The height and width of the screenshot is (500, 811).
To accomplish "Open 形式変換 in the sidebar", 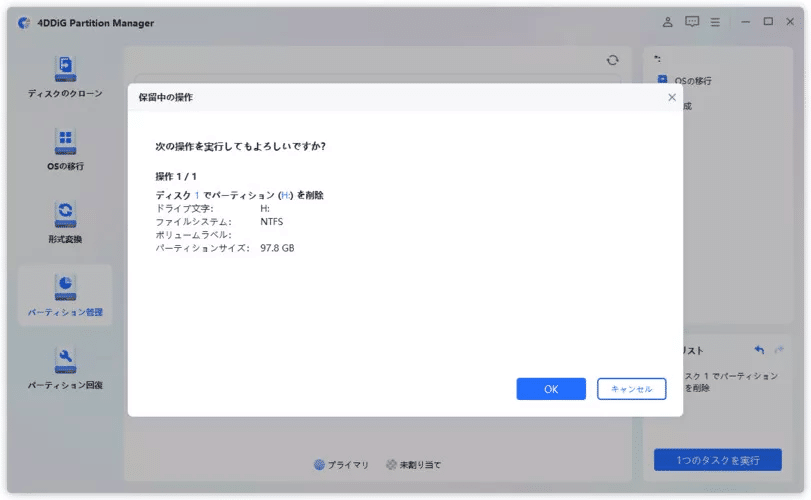I will (65, 223).
